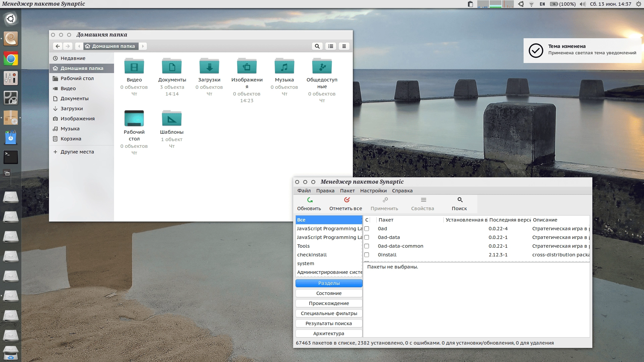Image resolution: width=644 pixels, height=362 pixels.
Task: Open Настройки menu in Synaptic
Action: click(x=373, y=191)
